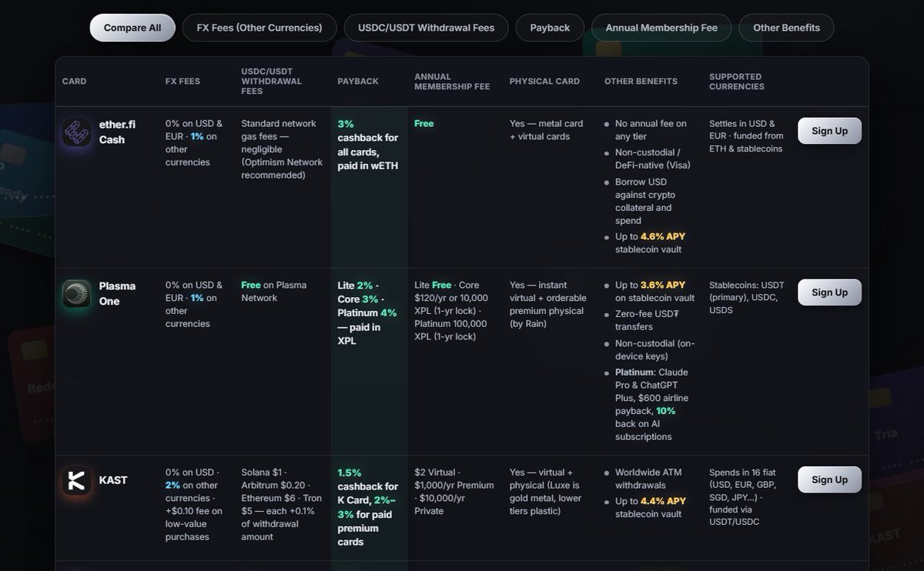This screenshot has height=571, width=924.
Task: Switch to the Payback tab
Action: [x=550, y=28]
